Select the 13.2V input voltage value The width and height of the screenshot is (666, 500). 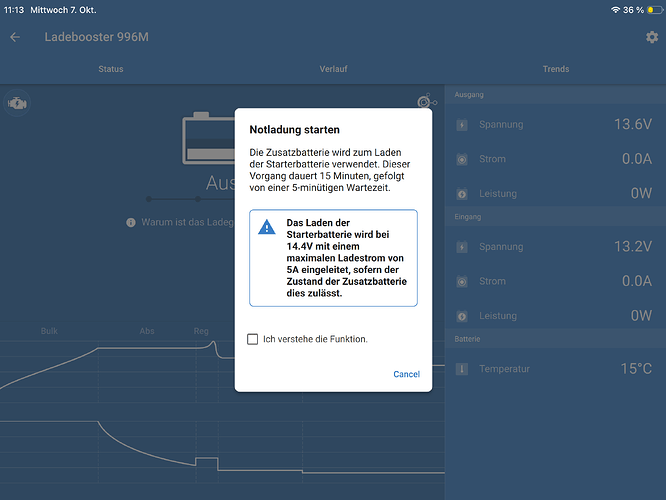tap(633, 246)
